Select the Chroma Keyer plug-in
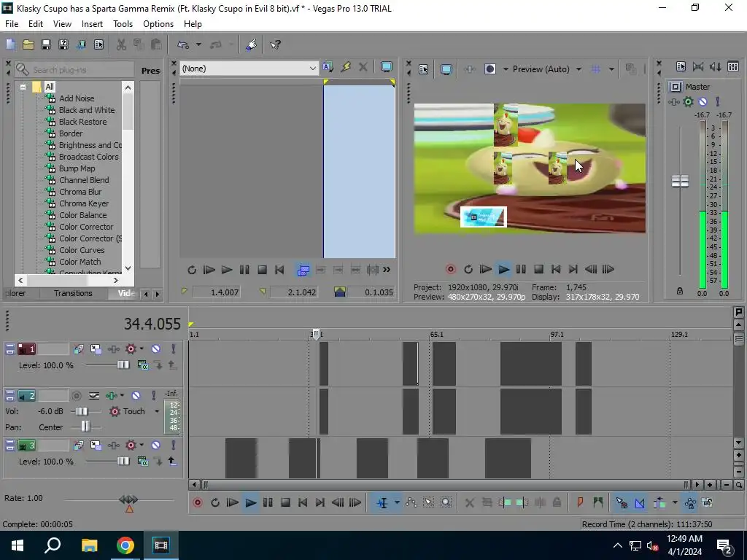This screenshot has height=560, width=747. pos(84,203)
